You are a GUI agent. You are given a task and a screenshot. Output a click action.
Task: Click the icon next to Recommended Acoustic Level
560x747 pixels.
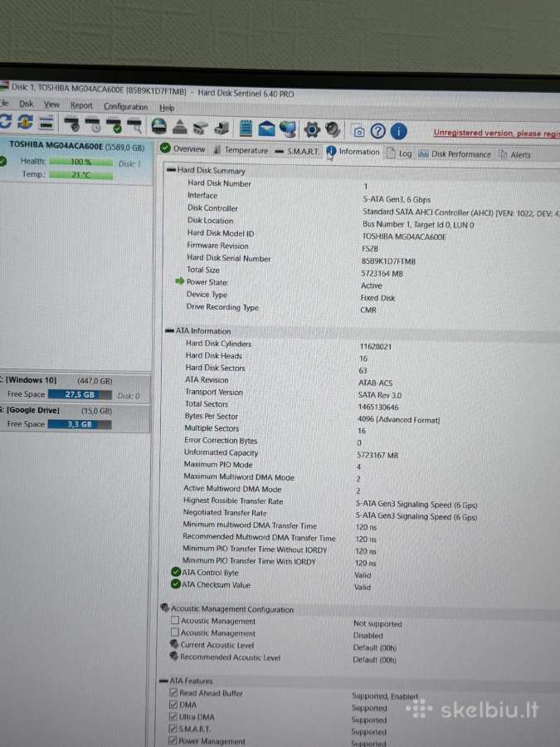174,657
